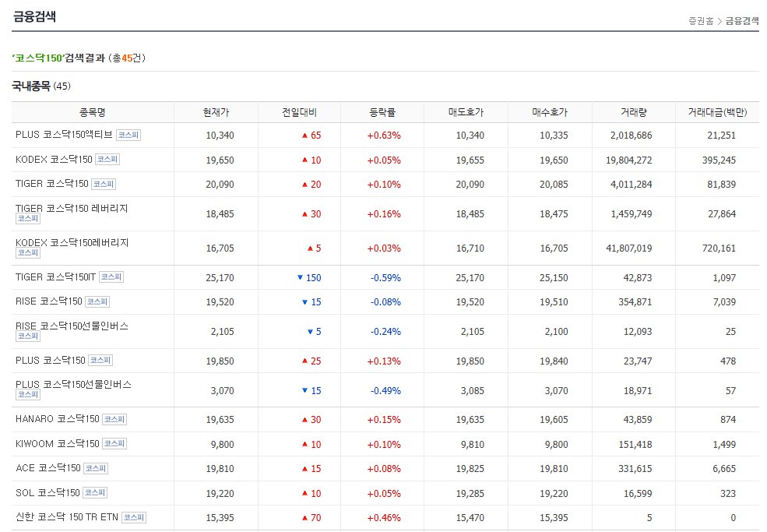Image resolution: width=767 pixels, height=532 pixels.
Task: Click the 거래량 column header
Action: (x=634, y=113)
